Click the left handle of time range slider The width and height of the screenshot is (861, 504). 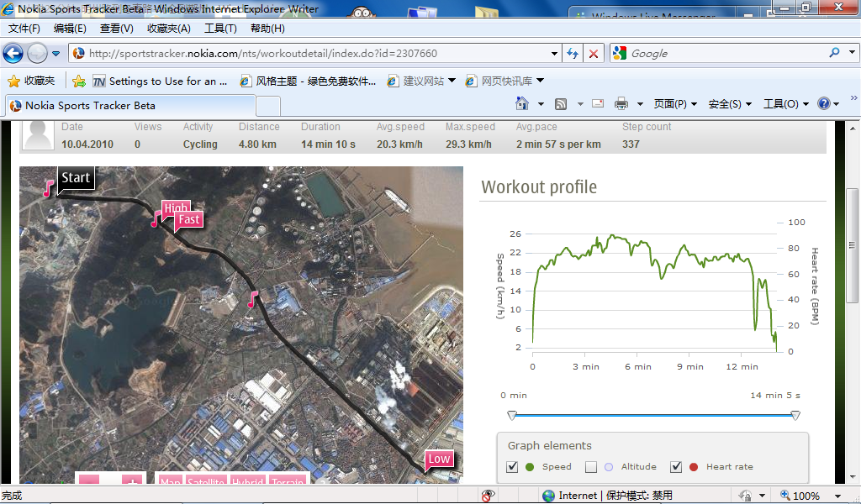pos(512,416)
